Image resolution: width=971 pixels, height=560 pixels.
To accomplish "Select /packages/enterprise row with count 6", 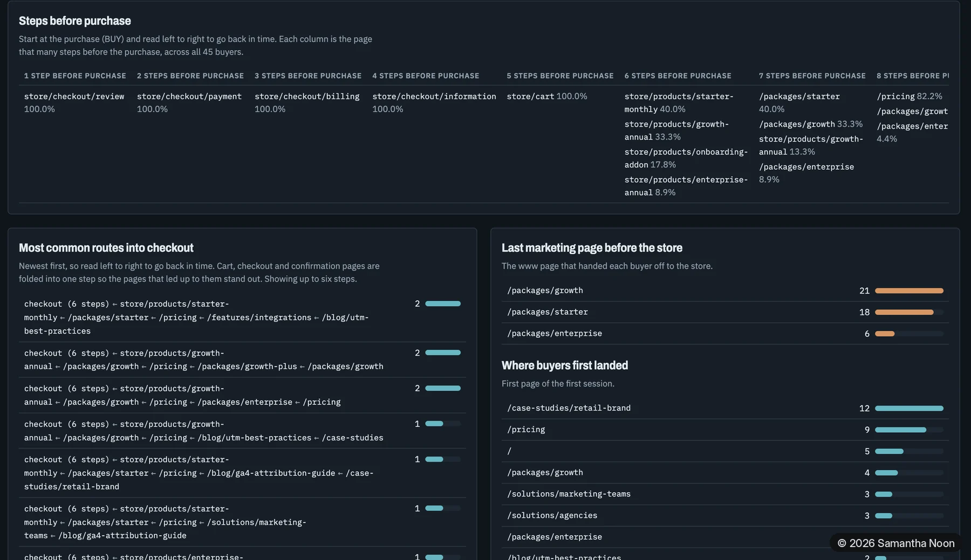I will (x=725, y=334).
